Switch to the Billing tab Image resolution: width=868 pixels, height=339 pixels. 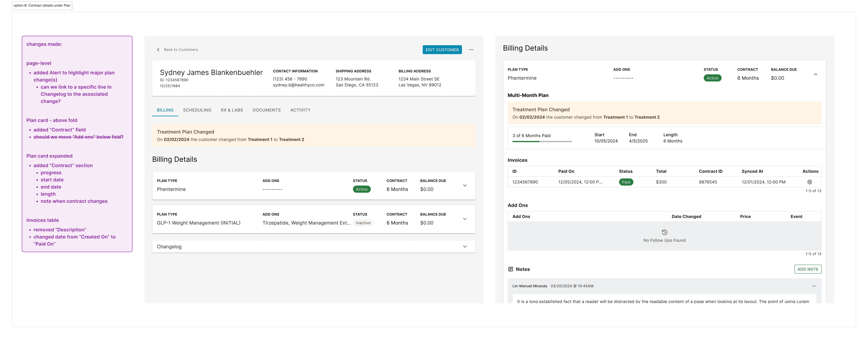[x=165, y=110]
